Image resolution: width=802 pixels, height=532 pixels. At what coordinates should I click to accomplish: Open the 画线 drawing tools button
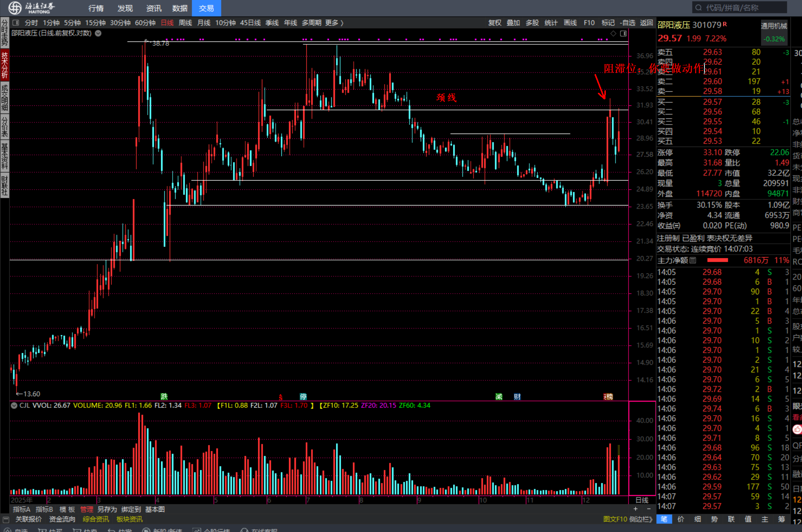pyautogui.click(x=570, y=23)
